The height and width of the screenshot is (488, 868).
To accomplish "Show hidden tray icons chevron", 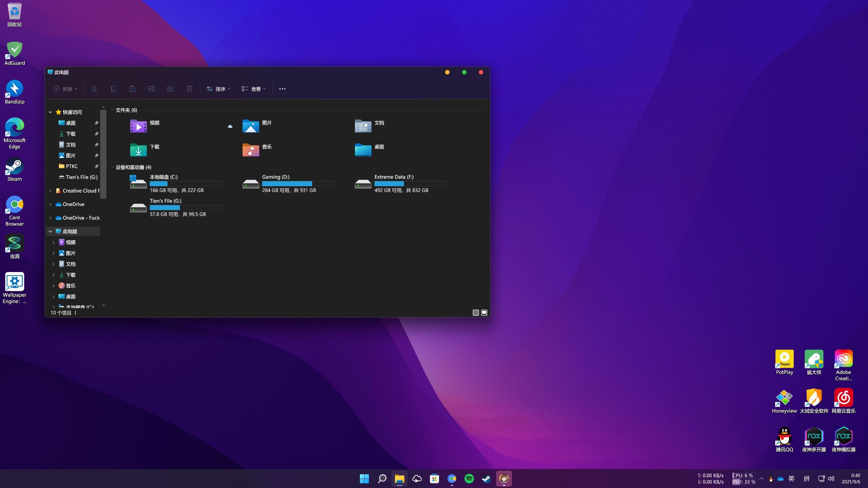I will pos(762,479).
